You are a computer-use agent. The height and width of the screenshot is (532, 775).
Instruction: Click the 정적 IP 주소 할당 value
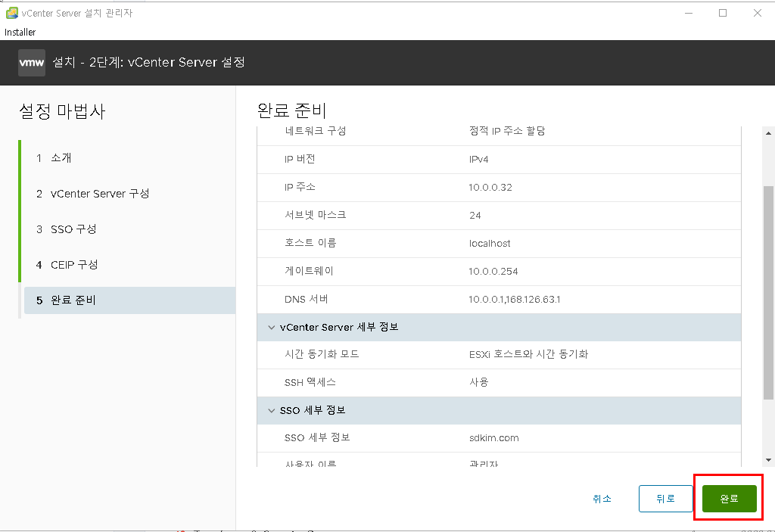pyautogui.click(x=507, y=131)
